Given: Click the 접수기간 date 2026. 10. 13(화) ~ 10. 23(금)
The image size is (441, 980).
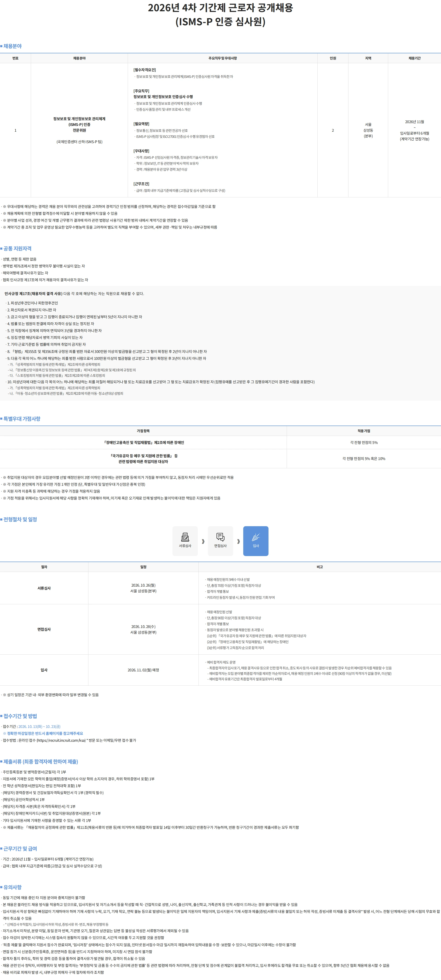Looking at the screenshot, I should 39,726.
